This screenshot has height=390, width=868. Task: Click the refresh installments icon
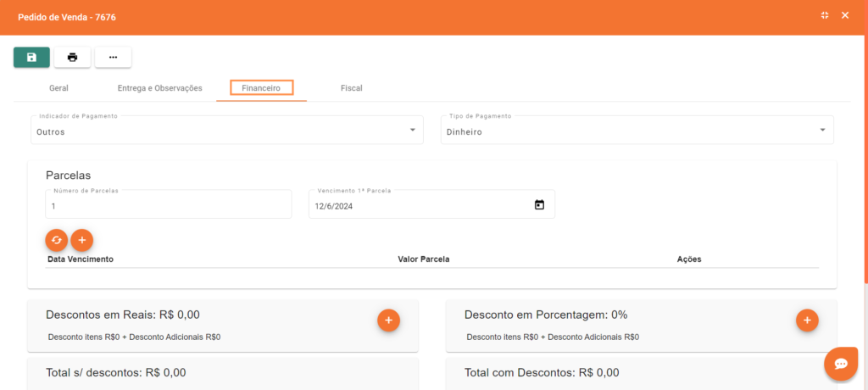pos(56,240)
